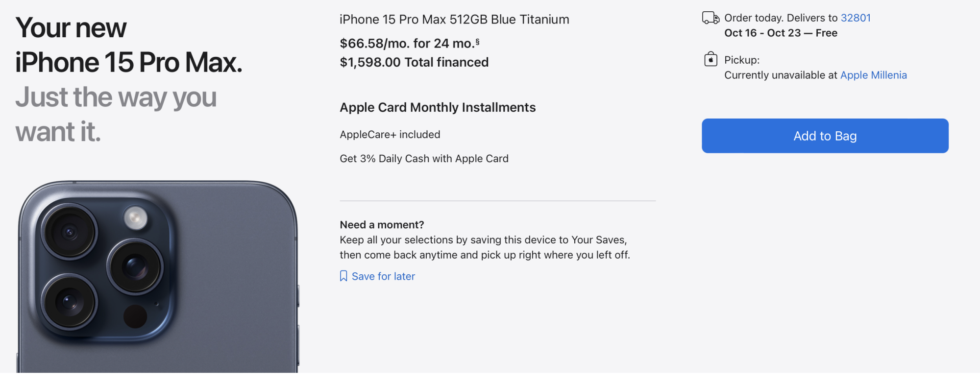Click the Your new iPhone 15 Pro Max headline
Image resolution: width=980 pixels, height=383 pixels.
pos(128,45)
